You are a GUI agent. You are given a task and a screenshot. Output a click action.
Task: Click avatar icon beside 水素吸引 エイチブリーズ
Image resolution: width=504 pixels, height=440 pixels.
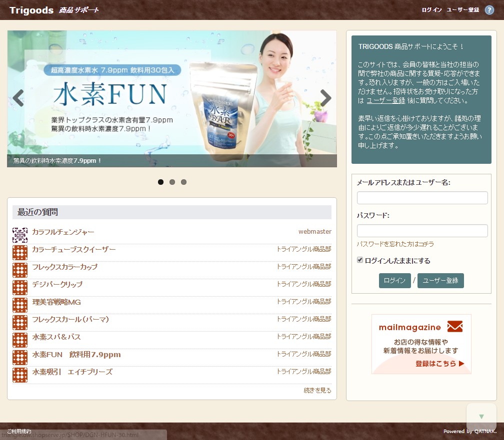[x=20, y=375]
